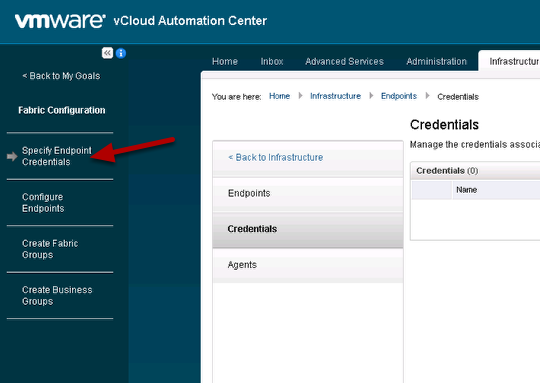The height and width of the screenshot is (383, 540).
Task: Click the VMware logo in header
Action: (x=60, y=21)
